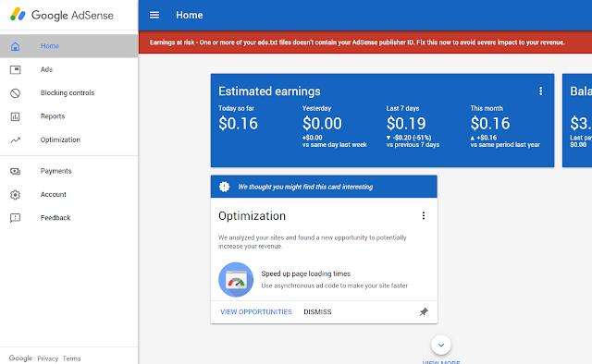The height and width of the screenshot is (364, 592).
Task: Click the Blocking controls circle-slash icon
Action: pyautogui.click(x=15, y=93)
